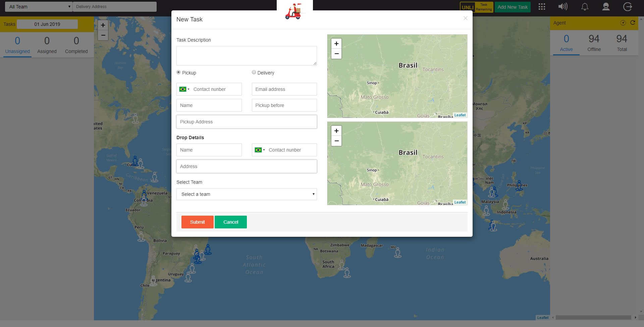Viewport: 644px width, 327px height.
Task: Click the Drop Details Name field
Action: pos(209,150)
